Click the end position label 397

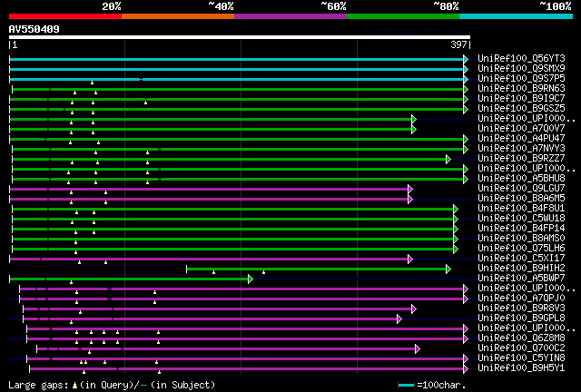tap(458, 44)
